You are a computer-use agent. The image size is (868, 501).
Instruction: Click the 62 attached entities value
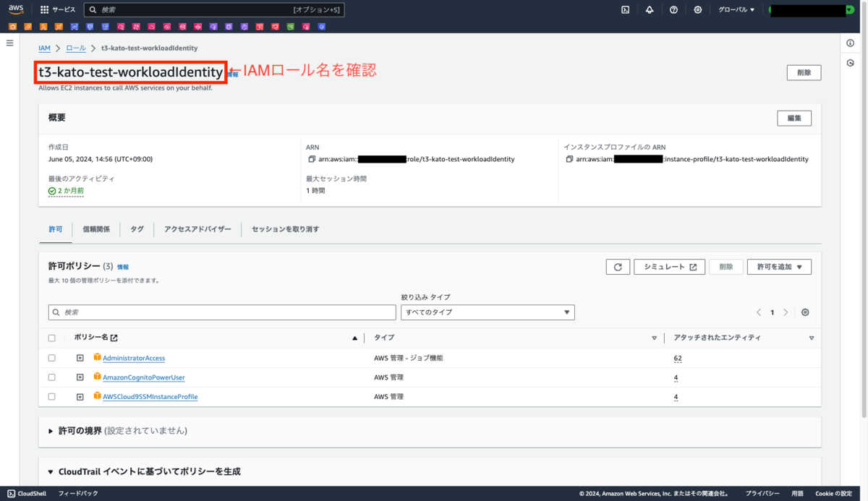[x=678, y=358]
